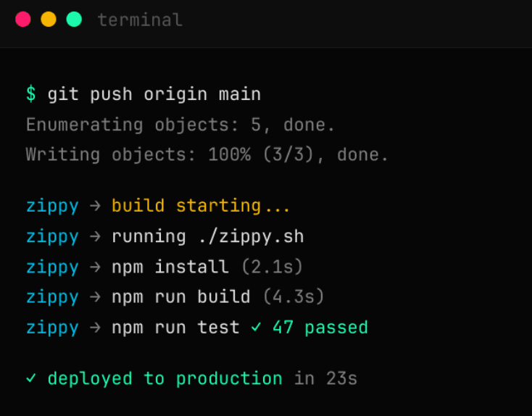Click the terminal title text
Image resolution: width=532 pixels, height=416 pixels.
pos(140,20)
